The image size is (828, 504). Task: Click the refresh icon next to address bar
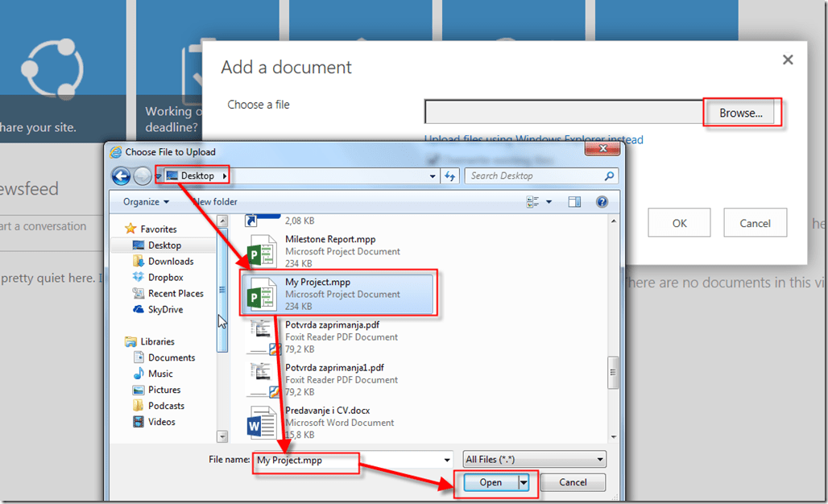pyautogui.click(x=449, y=176)
